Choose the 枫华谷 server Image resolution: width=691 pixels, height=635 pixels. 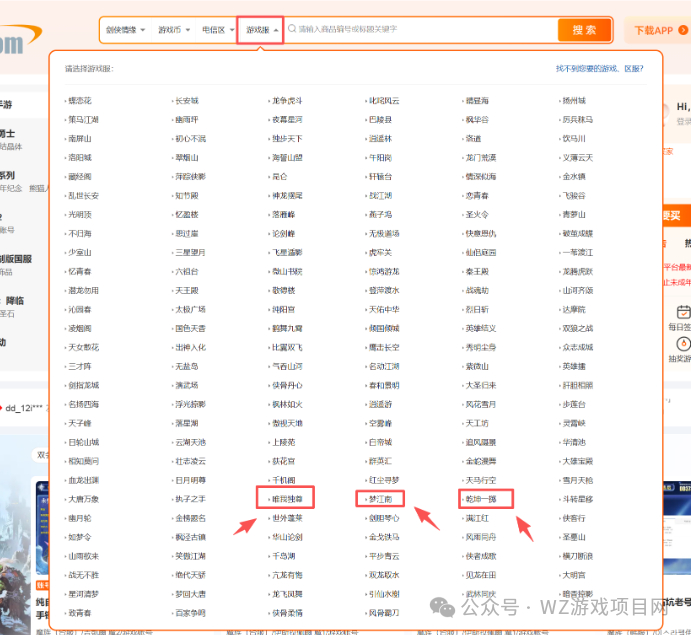coord(477,120)
